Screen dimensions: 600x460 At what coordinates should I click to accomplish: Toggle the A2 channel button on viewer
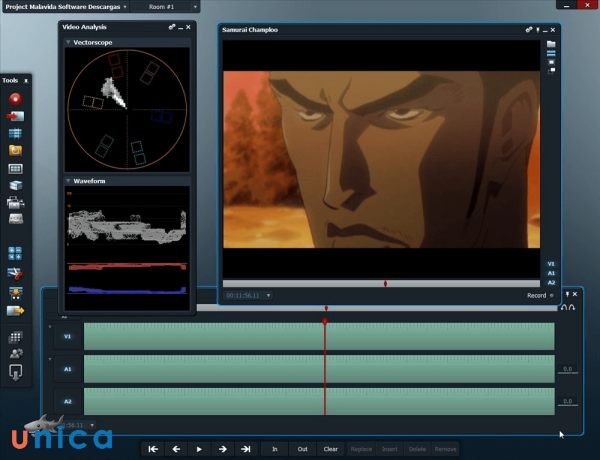coord(551,282)
